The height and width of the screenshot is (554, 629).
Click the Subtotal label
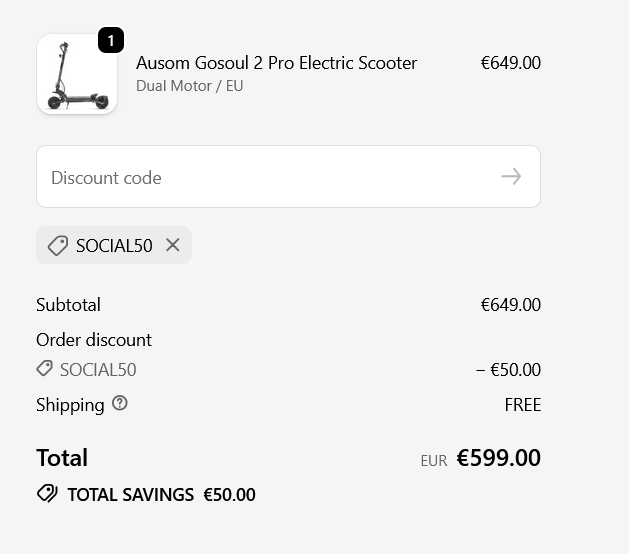coord(68,305)
